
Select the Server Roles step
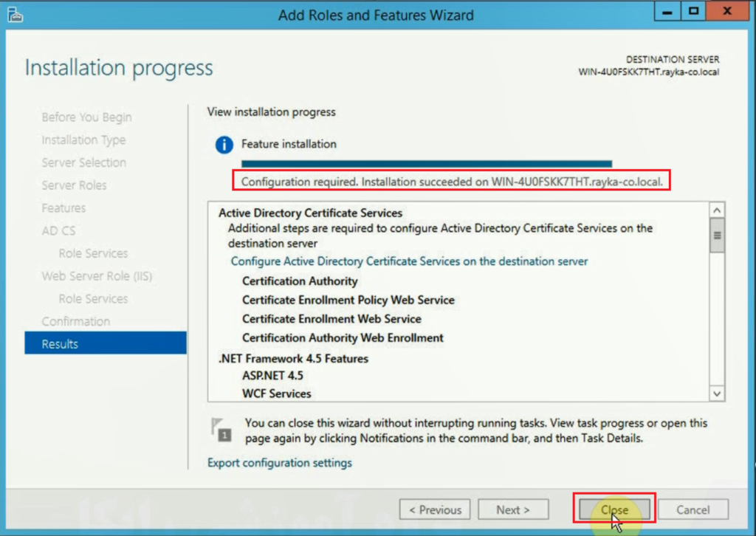[75, 185]
